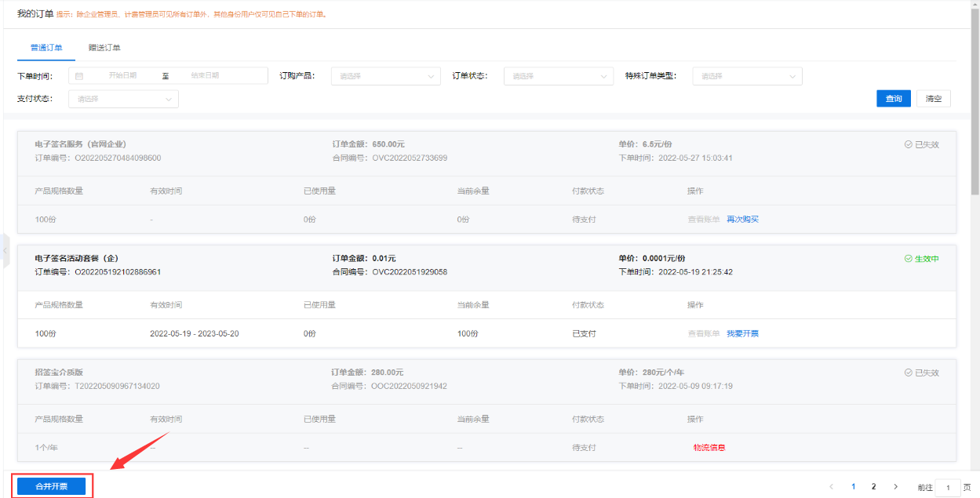Click the 单价: 6.5元/份 text

click(645, 144)
